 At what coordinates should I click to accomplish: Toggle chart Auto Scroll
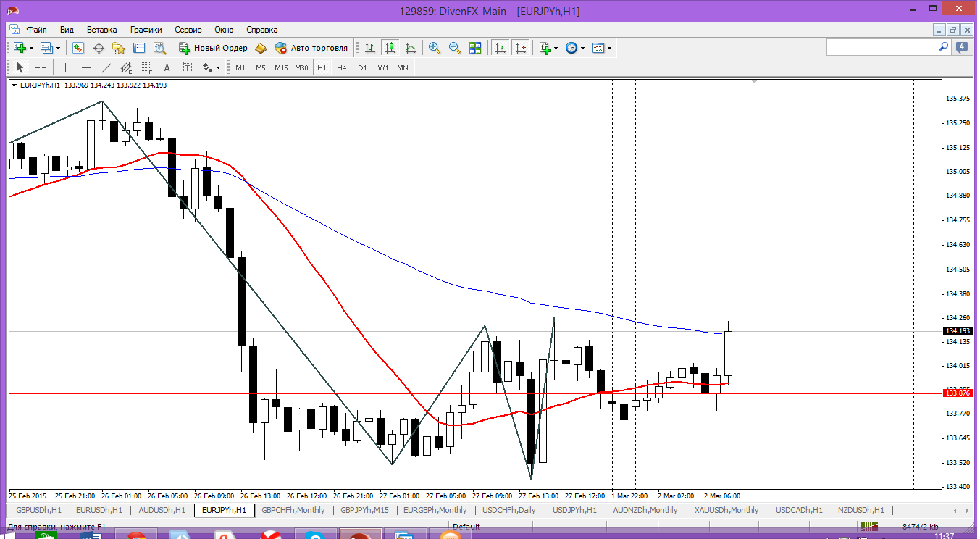501,48
